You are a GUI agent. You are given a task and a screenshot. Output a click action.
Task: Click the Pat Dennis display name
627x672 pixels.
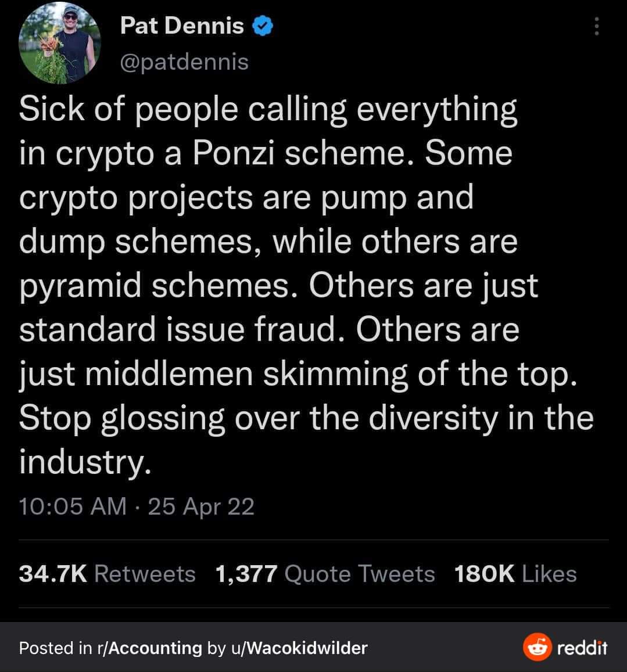(182, 26)
